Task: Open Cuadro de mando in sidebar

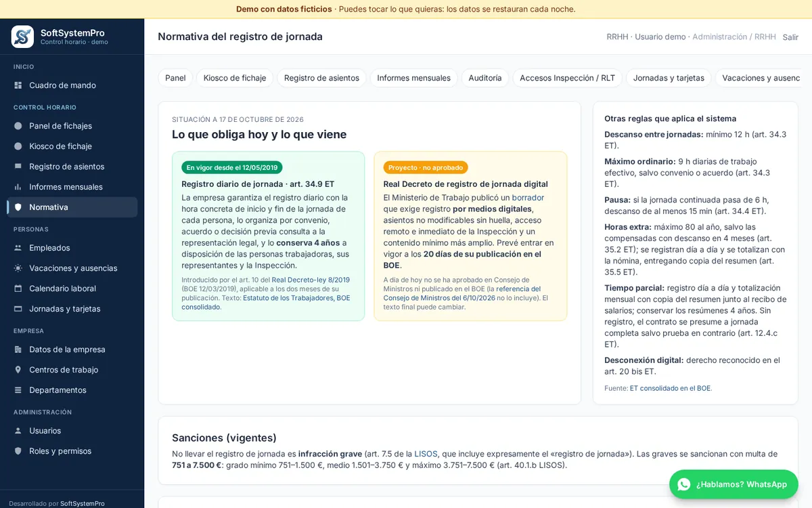Action: tap(72, 85)
